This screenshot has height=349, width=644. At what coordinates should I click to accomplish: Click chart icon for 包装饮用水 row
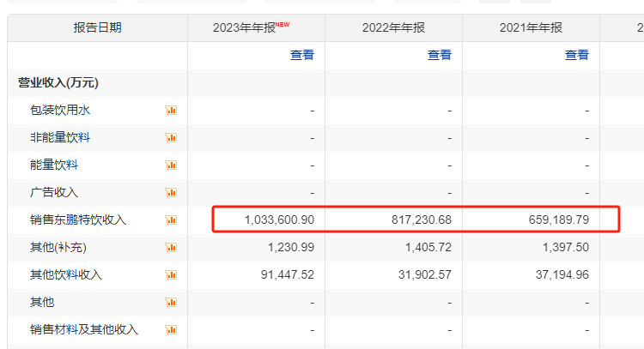[171, 110]
